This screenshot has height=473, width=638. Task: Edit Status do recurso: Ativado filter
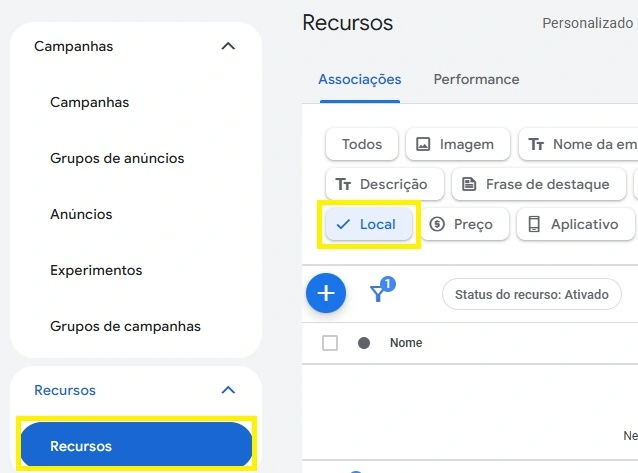[532, 294]
